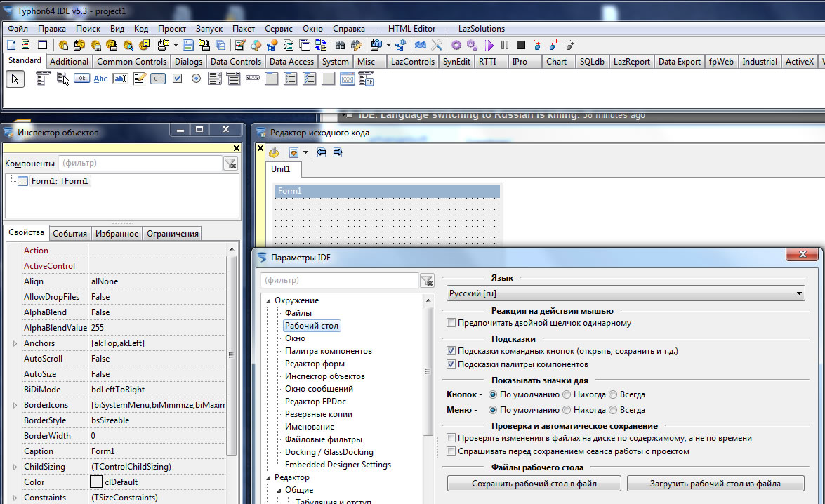Click the Pause debugging icon
This screenshot has width=825, height=504.
(505, 45)
